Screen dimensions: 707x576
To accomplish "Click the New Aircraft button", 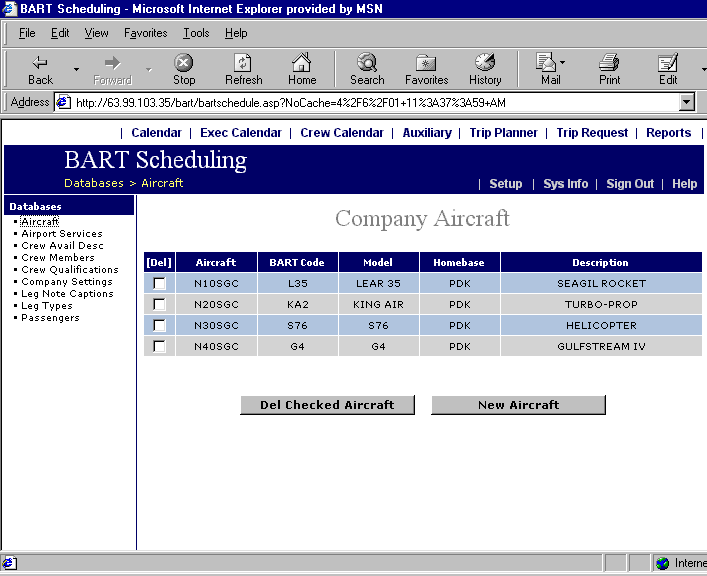I will (x=518, y=405).
